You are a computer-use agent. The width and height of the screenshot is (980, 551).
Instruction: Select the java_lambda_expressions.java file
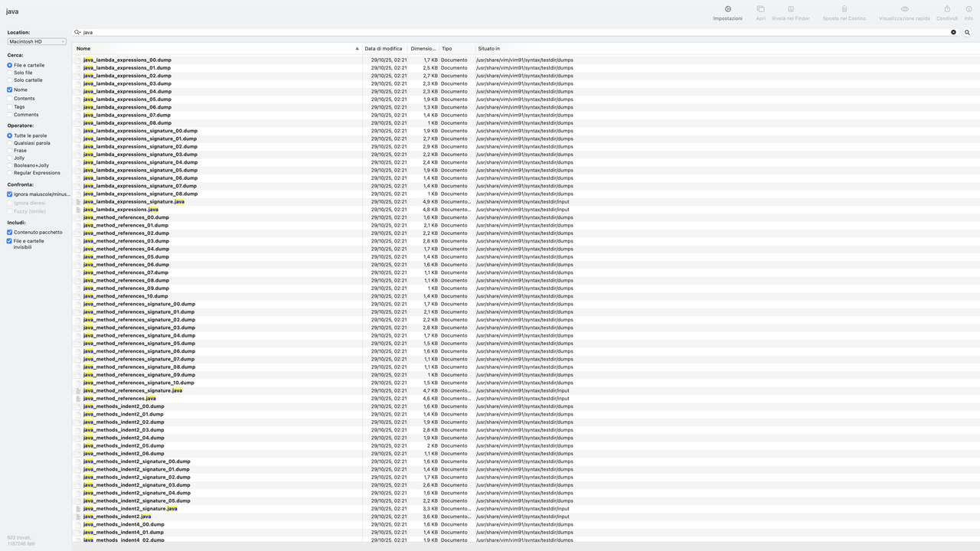(121, 209)
